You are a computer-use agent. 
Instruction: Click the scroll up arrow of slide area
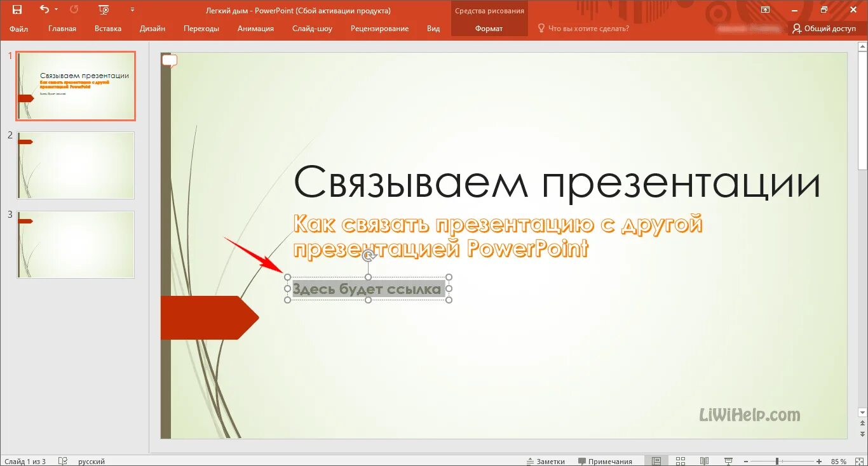(862, 48)
